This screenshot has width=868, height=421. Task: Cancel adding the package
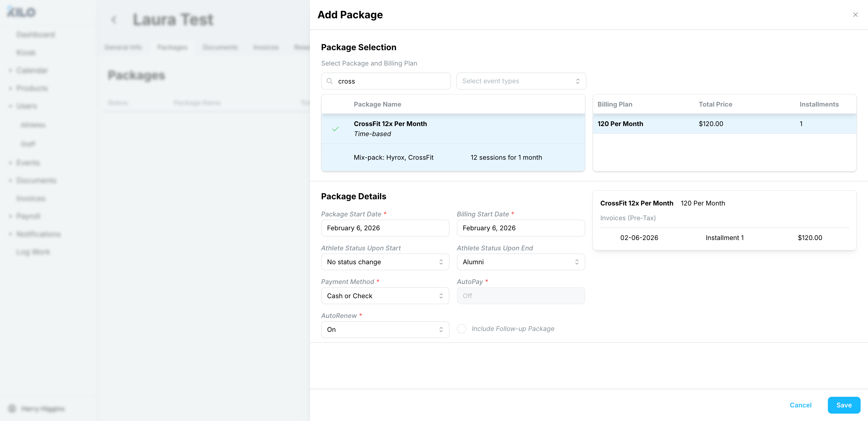click(800, 405)
